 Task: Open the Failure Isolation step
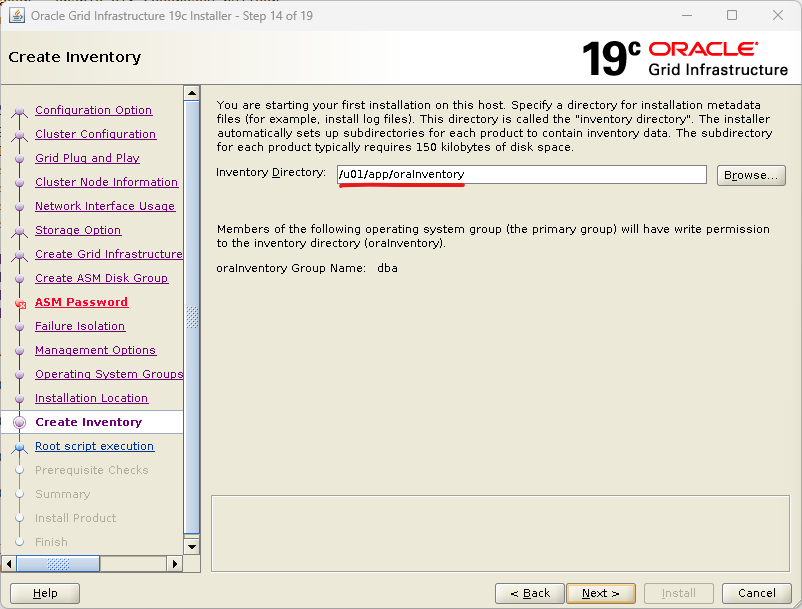[80, 326]
